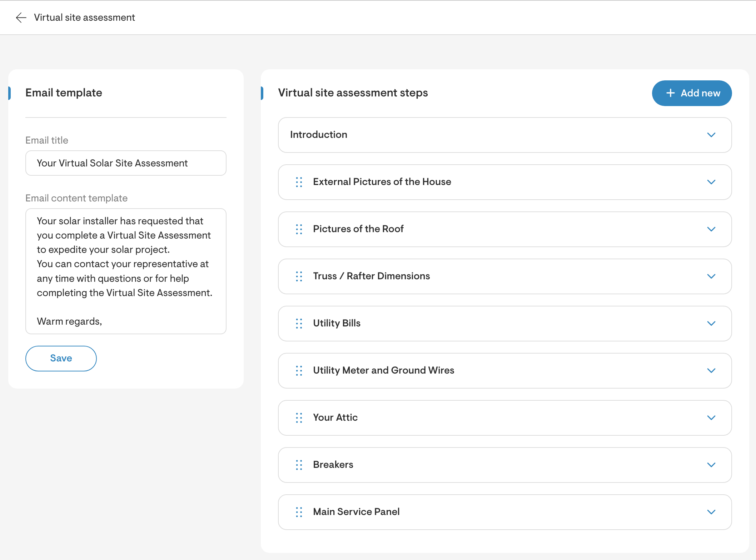The image size is (756, 560).
Task: Expand External Pictures of the House chevron
Action: tap(711, 182)
